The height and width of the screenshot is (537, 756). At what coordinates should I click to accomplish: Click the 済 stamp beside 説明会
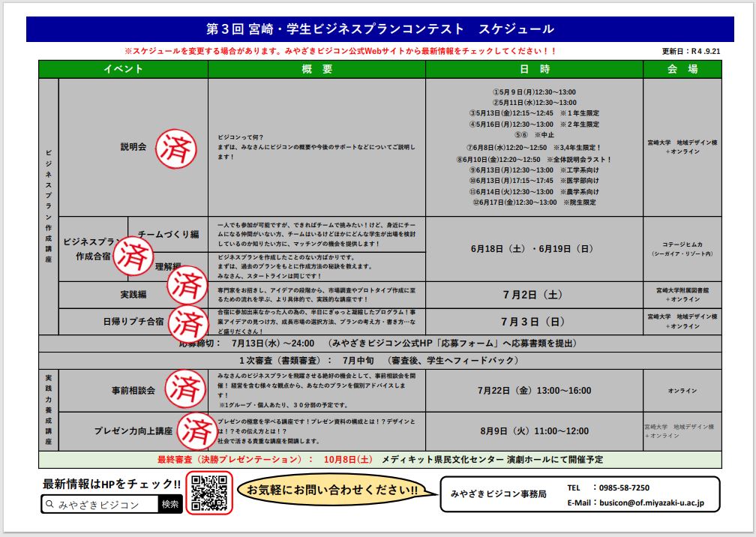coord(176,149)
